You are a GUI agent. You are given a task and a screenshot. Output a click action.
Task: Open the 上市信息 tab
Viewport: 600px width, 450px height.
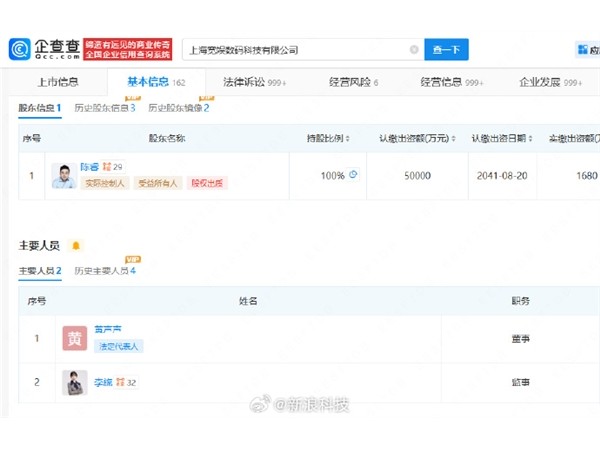[58, 82]
